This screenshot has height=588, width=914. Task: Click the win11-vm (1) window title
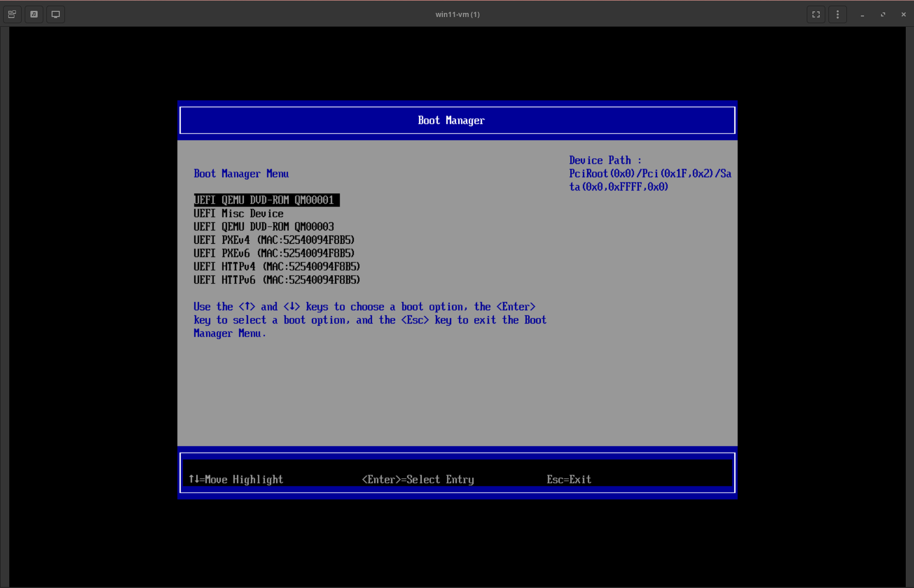[x=457, y=14]
